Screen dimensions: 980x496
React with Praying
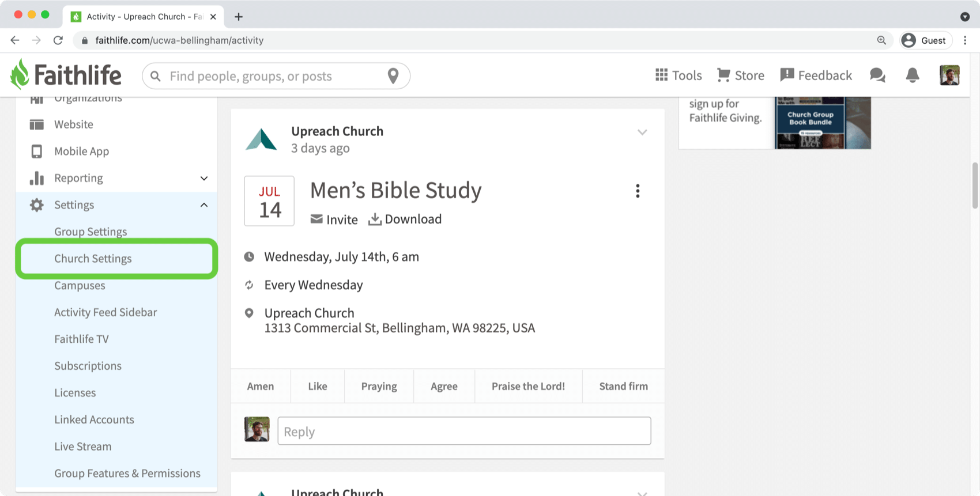click(379, 386)
